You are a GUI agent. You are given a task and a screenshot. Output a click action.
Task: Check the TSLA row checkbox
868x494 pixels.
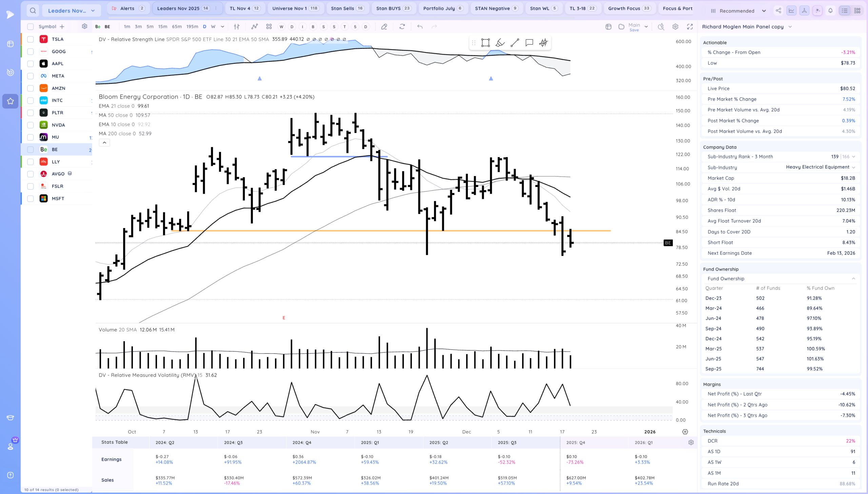coord(30,39)
